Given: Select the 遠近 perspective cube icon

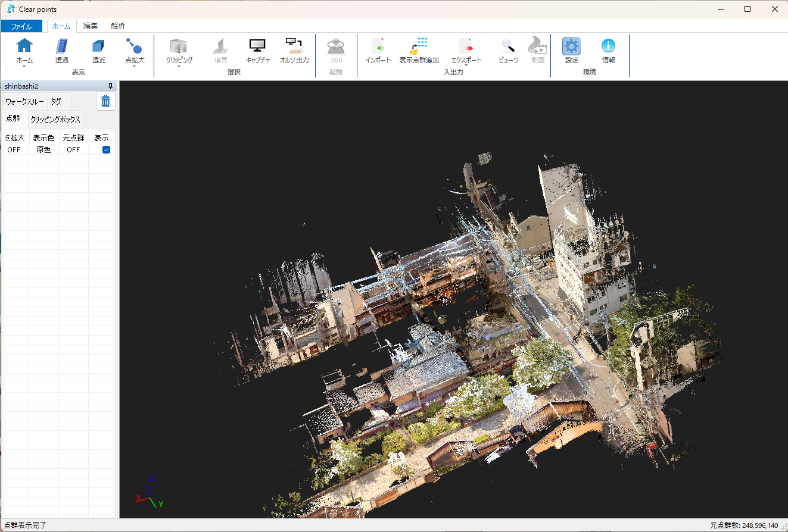Looking at the screenshot, I should click(x=98, y=46).
